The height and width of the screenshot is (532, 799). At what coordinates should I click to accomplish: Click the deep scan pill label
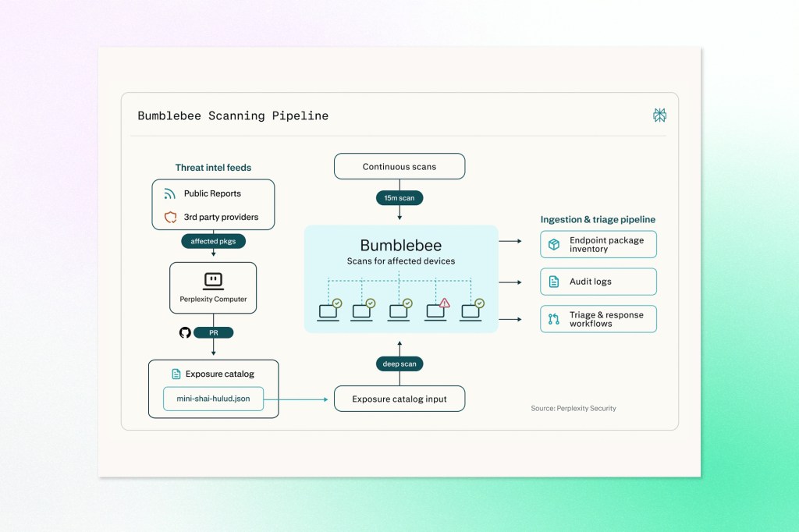point(399,364)
